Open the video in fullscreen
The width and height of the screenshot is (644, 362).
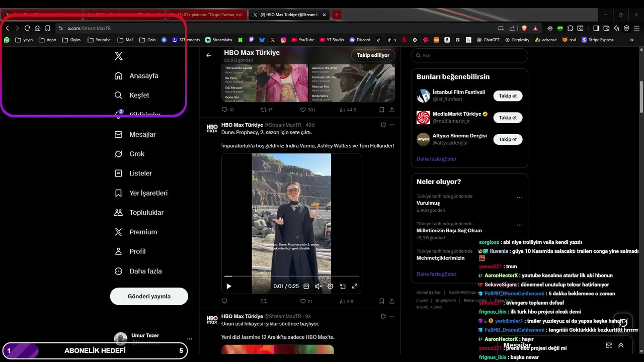click(x=354, y=286)
